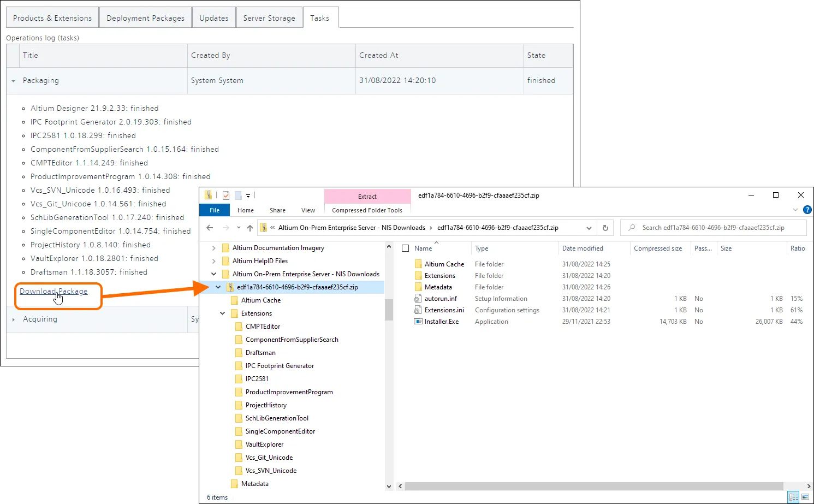This screenshot has height=504, width=814.
Task: Select the Installer.Exe application file
Action: click(442, 322)
